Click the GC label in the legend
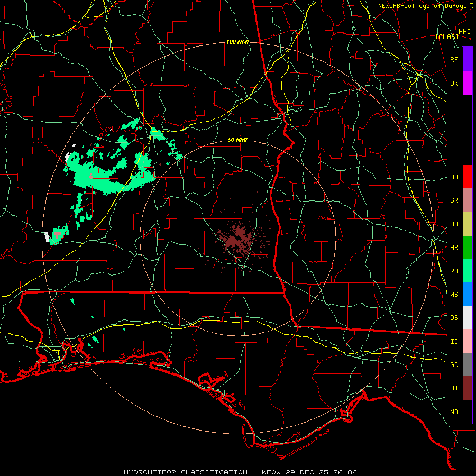The height and width of the screenshot is (476, 476). [454, 365]
